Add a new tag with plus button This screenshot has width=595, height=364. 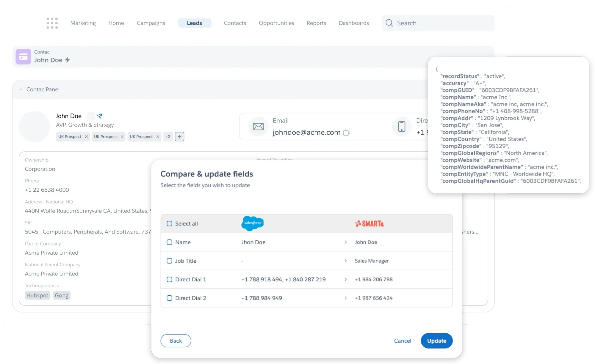click(x=179, y=137)
